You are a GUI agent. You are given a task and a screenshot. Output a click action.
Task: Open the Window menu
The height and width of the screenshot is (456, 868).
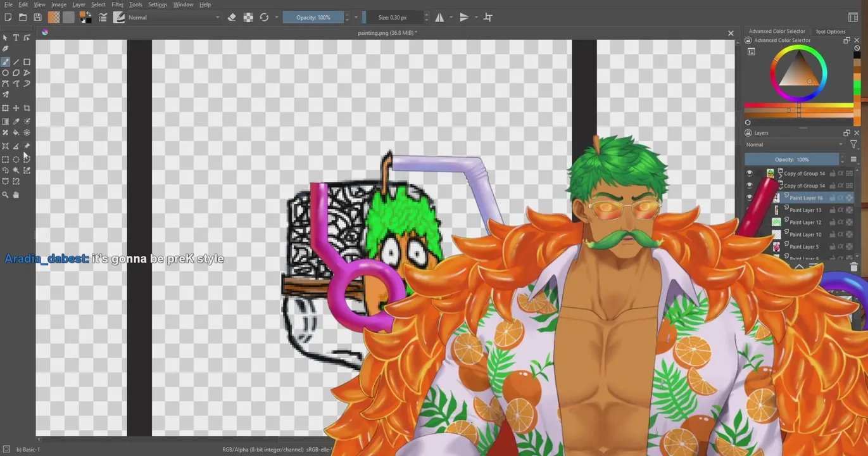183,4
